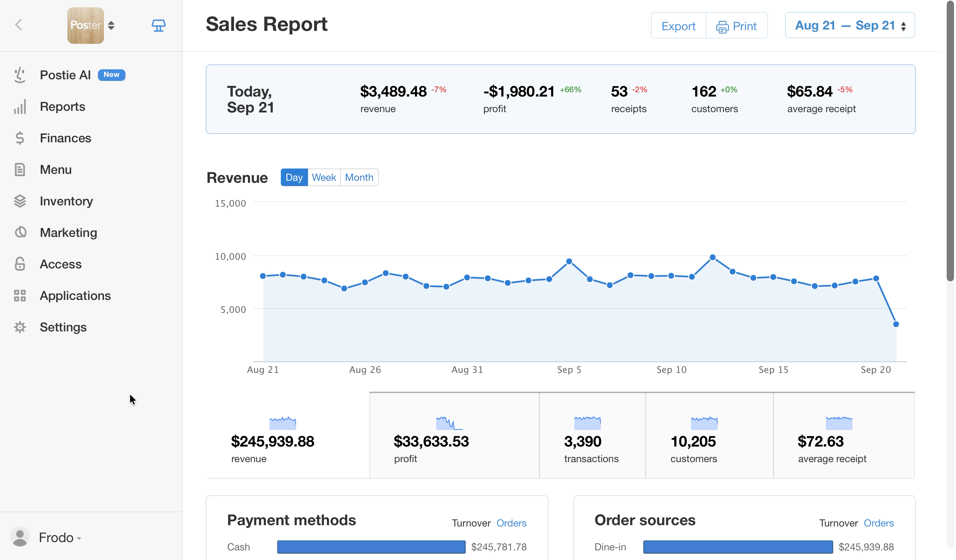This screenshot has height=560, width=956.
Task: Open the Aug 21 — Sep 21 date range dropdown
Action: 850,26
